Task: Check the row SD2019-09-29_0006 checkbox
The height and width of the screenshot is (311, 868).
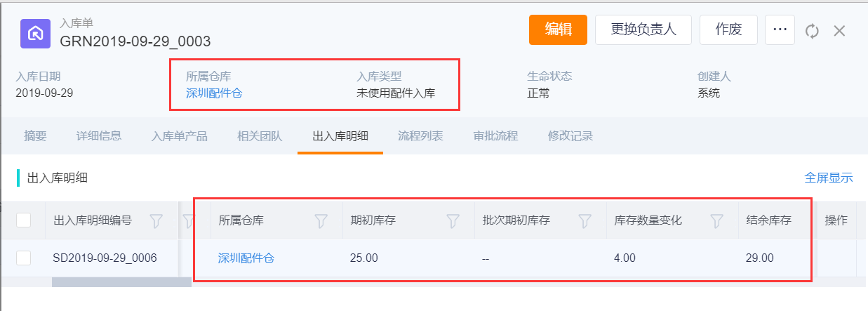Action: coord(23,258)
